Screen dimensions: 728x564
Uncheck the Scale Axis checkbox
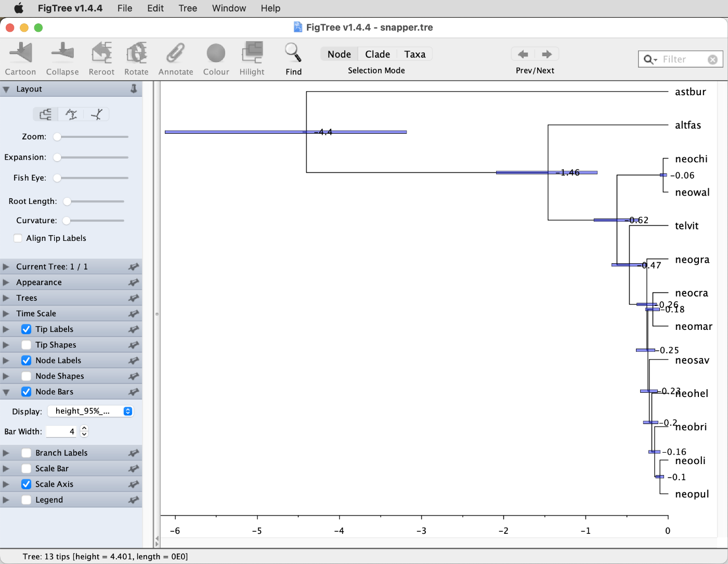tap(26, 484)
